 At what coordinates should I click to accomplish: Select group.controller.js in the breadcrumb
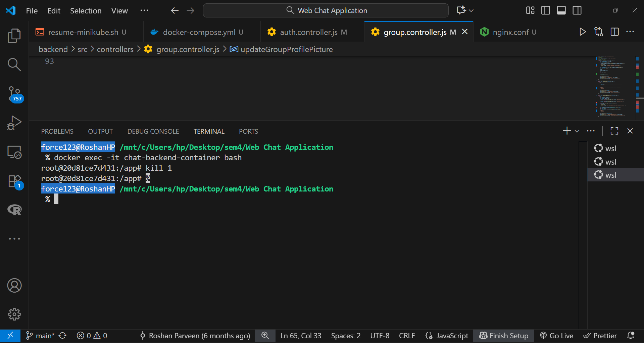[x=188, y=49]
